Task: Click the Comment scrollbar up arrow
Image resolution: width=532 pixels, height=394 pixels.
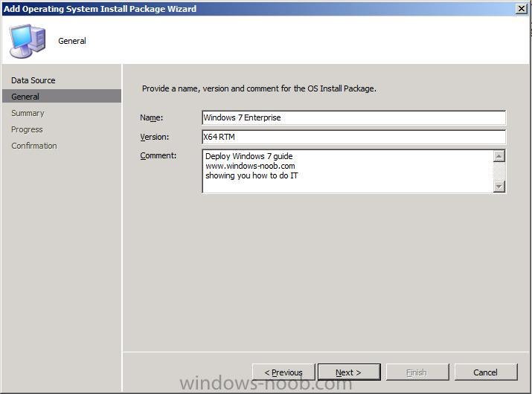Action: [x=499, y=156]
